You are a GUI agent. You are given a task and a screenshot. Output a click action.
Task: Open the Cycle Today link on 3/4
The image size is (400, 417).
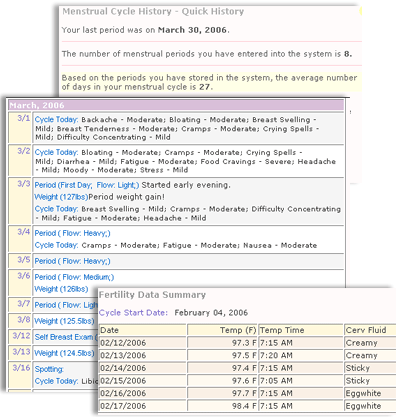(x=56, y=245)
